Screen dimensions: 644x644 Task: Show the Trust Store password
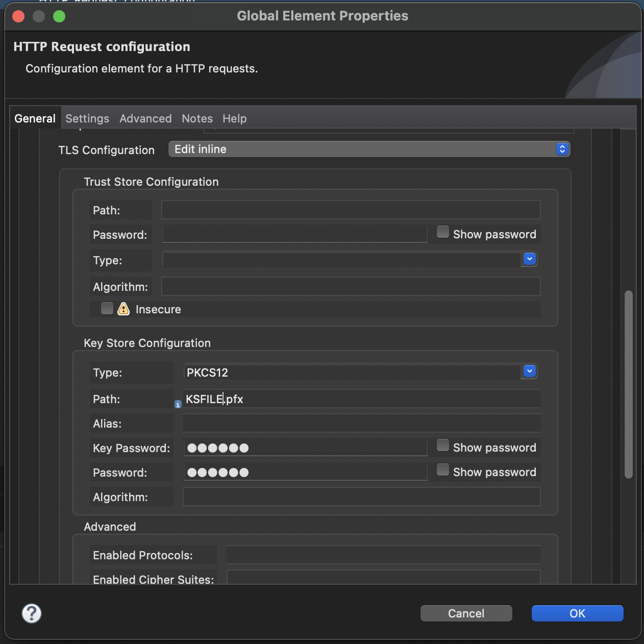click(442, 232)
